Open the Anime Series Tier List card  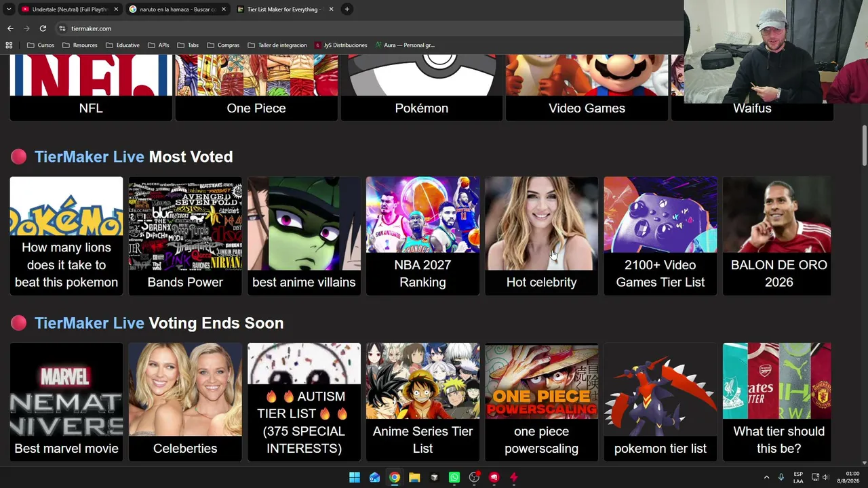[x=422, y=402]
